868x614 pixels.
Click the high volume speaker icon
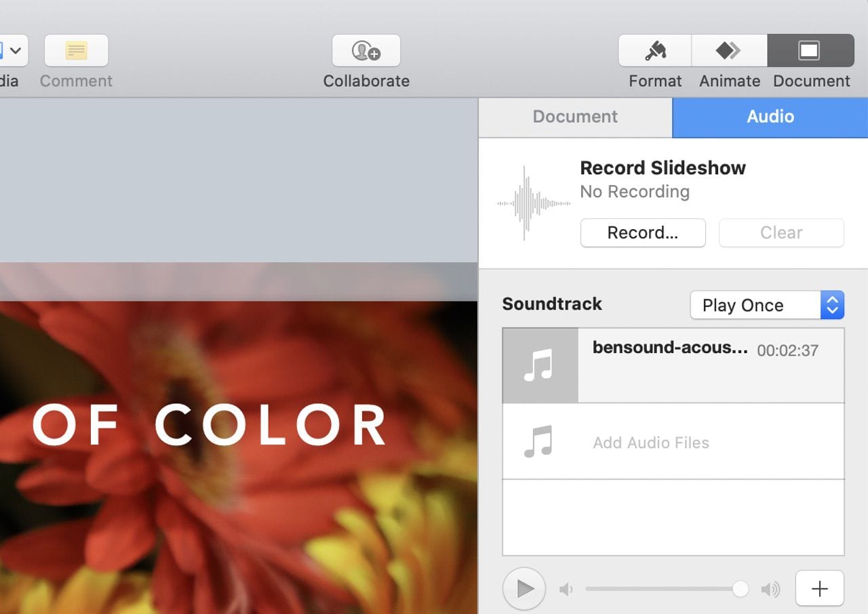coord(770,590)
